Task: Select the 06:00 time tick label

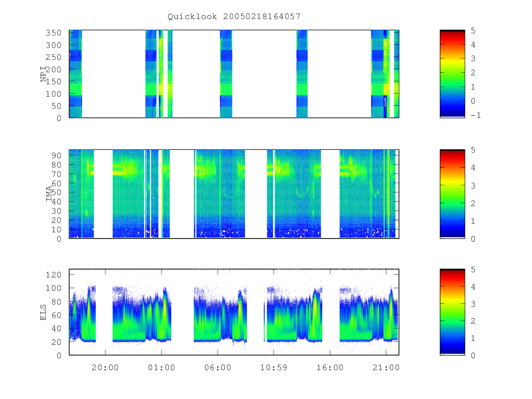Action: (218, 368)
